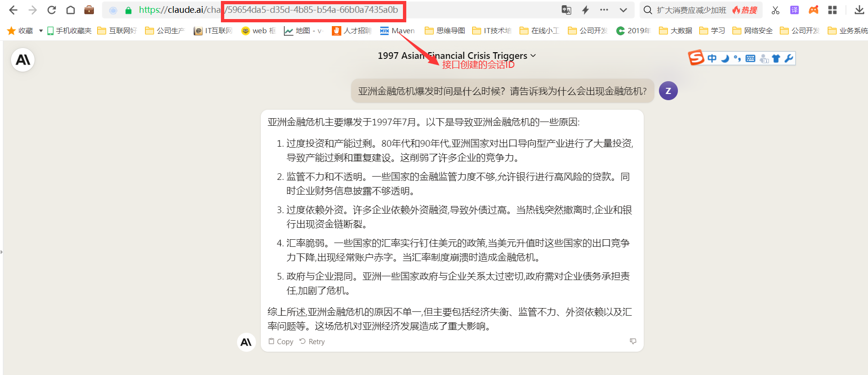Click the text 政府与企业混同

(320, 276)
